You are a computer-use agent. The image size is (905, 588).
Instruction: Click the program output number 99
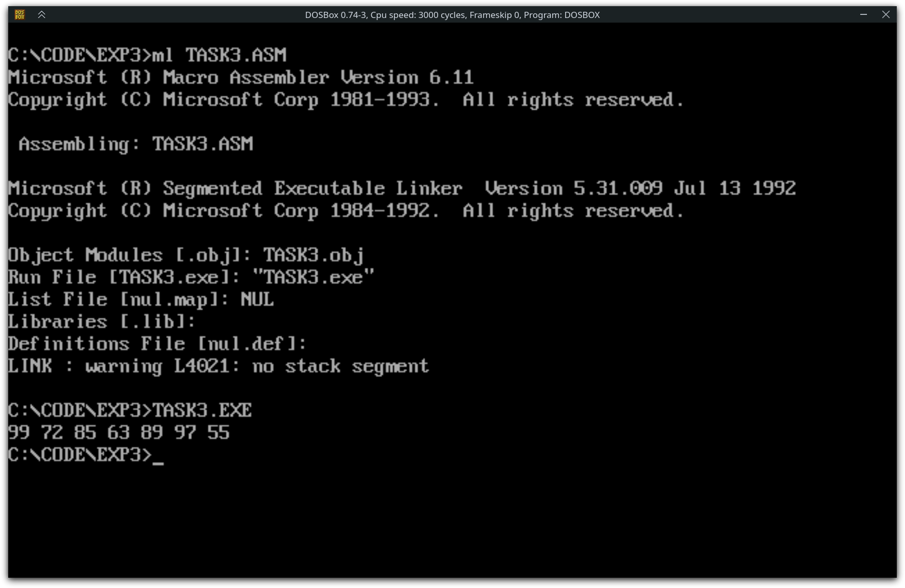(x=19, y=433)
